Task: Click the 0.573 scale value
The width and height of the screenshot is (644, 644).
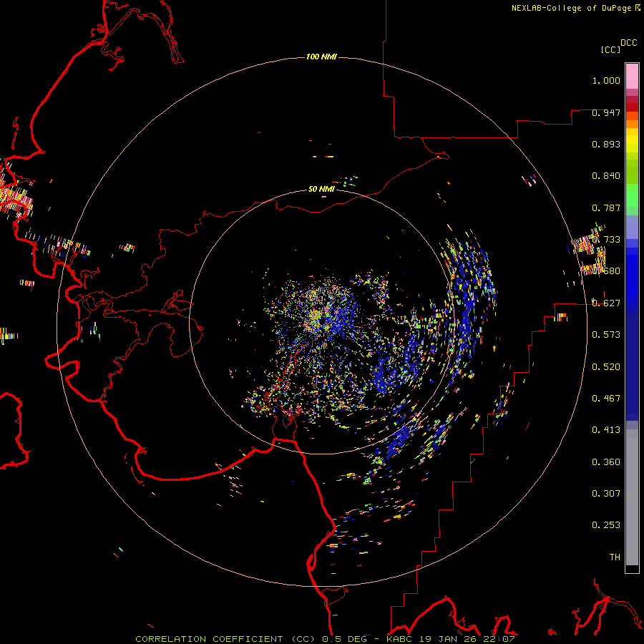Action: (606, 335)
